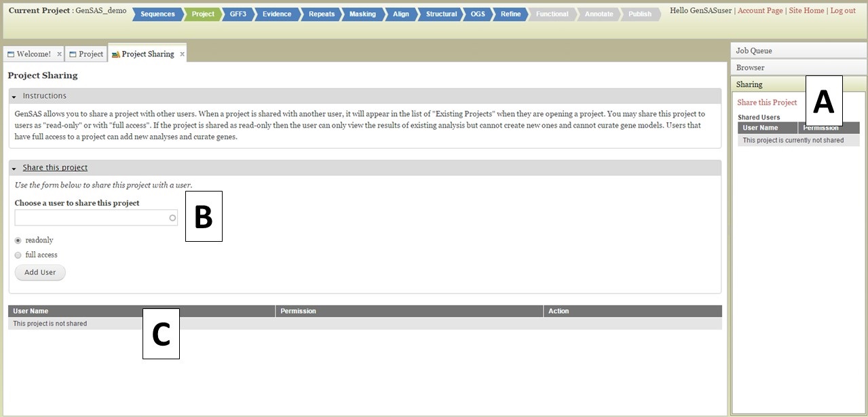
Task: Open the Align workflow step
Action: tap(401, 14)
